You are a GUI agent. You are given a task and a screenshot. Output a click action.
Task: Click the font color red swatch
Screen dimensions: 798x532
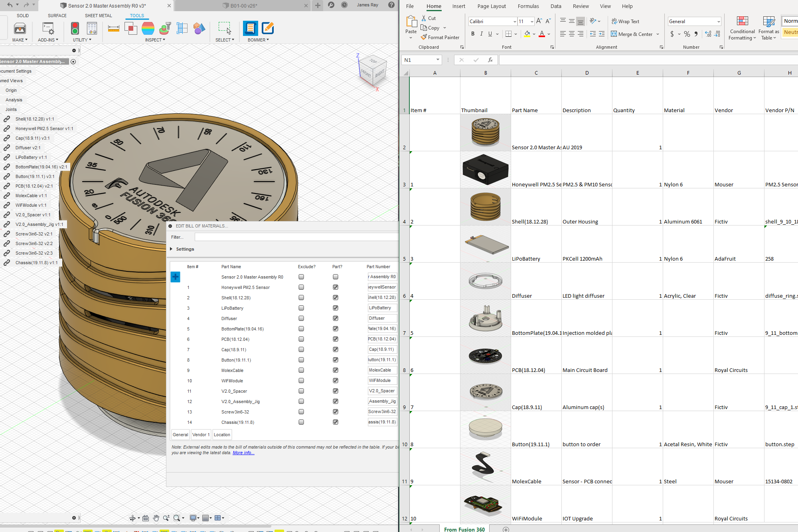pos(541,34)
